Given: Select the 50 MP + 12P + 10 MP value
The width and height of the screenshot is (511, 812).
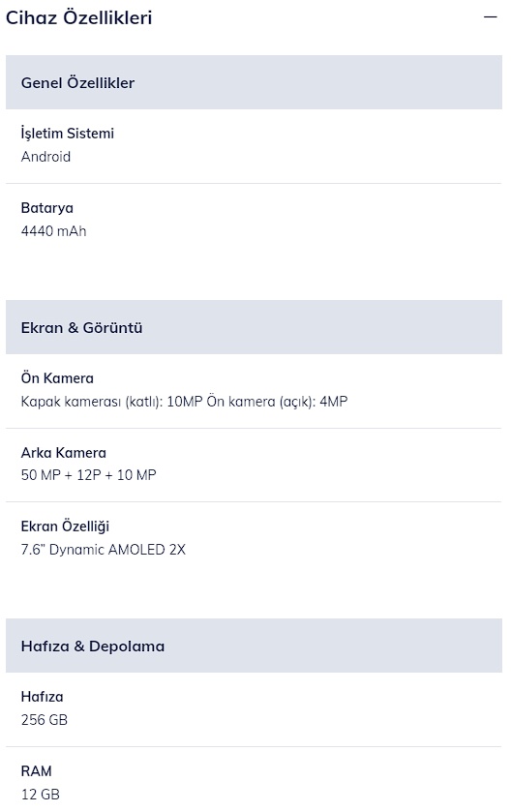Looking at the screenshot, I should coord(88,475).
